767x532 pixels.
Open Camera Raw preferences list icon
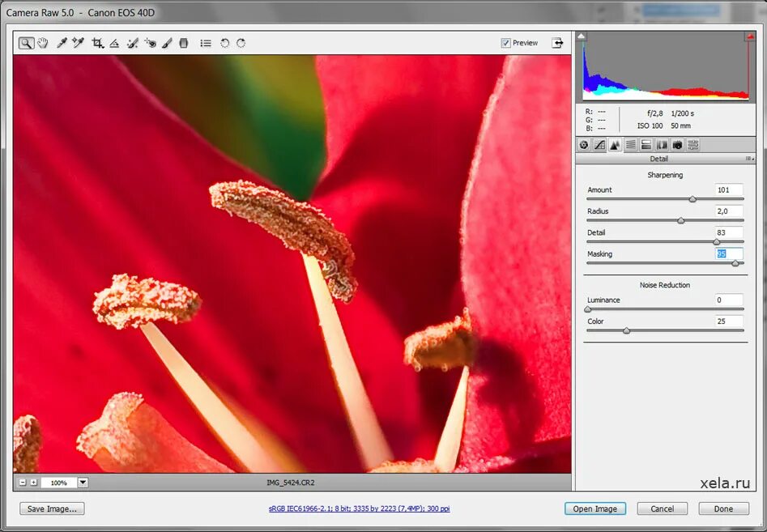(x=206, y=43)
